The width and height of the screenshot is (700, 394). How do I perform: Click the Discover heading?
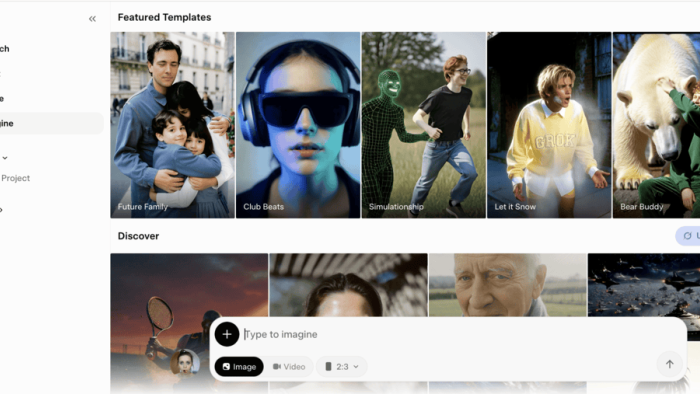coord(138,236)
